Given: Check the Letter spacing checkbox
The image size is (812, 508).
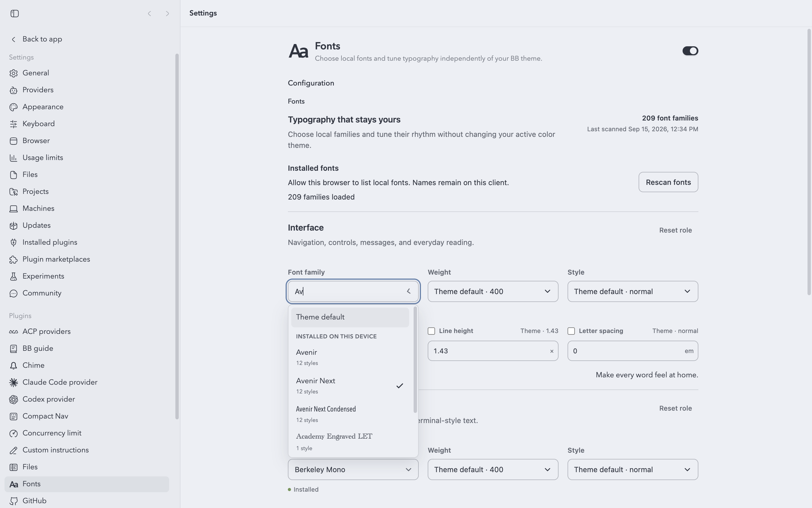Looking at the screenshot, I should (571, 331).
